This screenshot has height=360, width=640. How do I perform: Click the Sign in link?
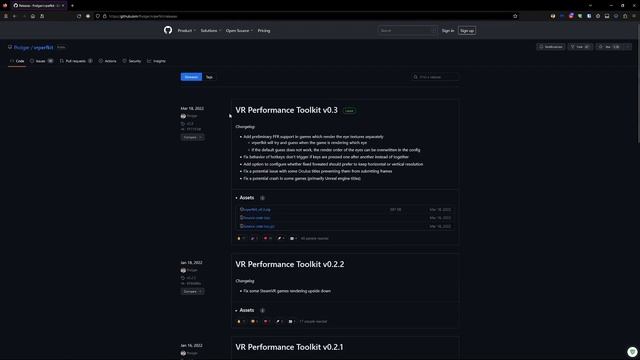coord(448,31)
